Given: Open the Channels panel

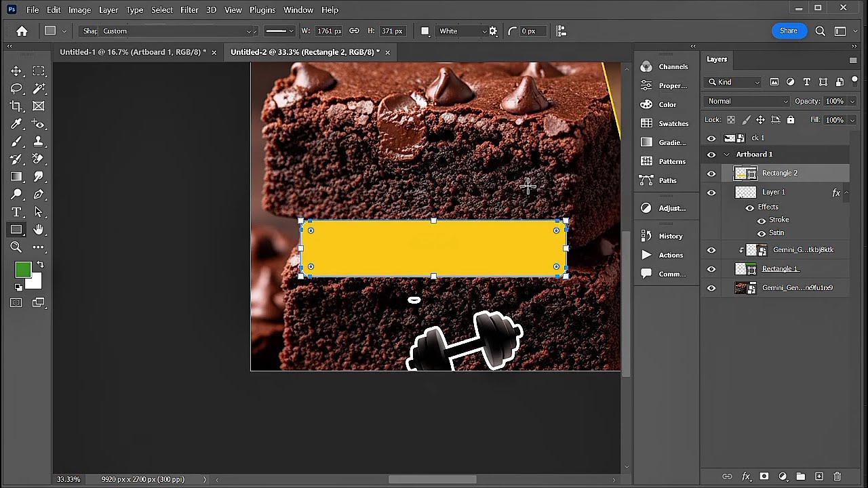Looking at the screenshot, I should [x=665, y=66].
